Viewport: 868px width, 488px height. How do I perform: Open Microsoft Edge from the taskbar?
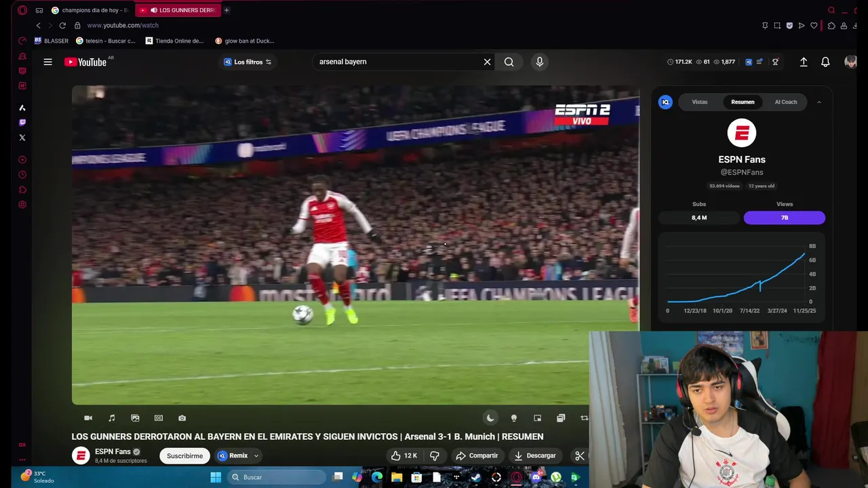(x=377, y=477)
